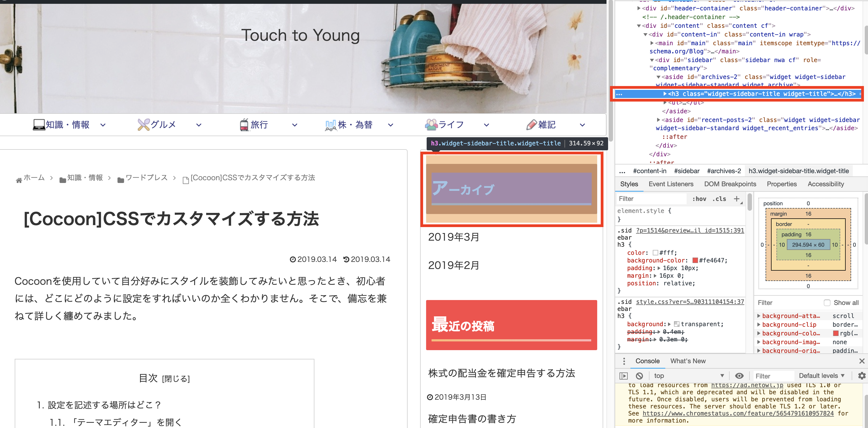Viewport: 868px width, 428px height.
Task: Expand the 旅行 menu chevron
Action: coord(295,125)
